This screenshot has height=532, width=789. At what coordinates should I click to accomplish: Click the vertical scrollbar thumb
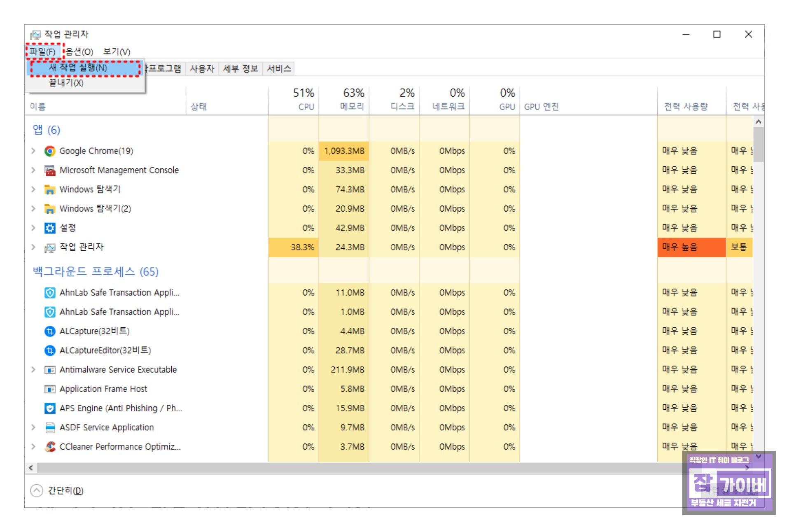759,145
